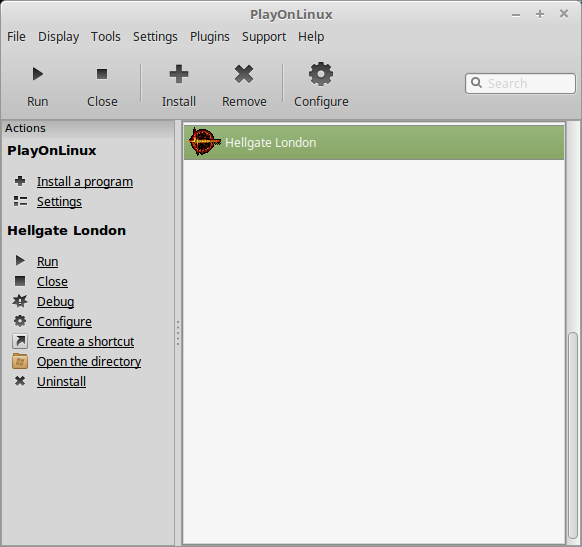This screenshot has width=582, height=547.
Task: Click the Debug bug icon in sidebar
Action: (x=20, y=301)
